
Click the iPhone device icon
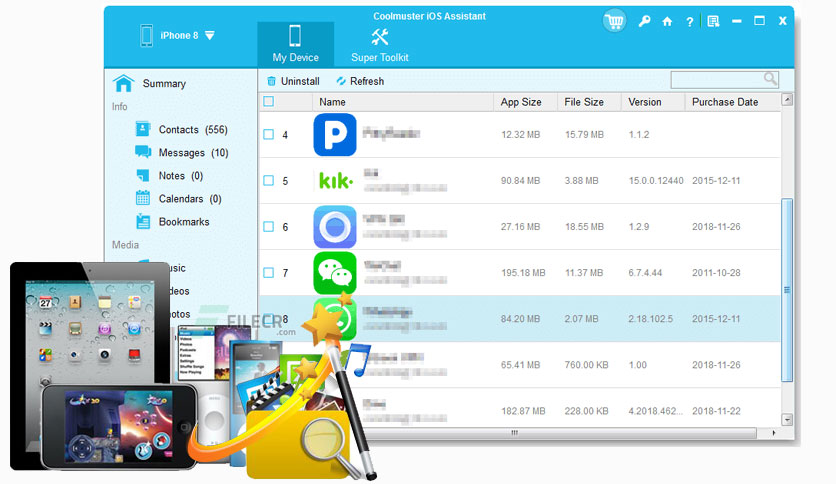(147, 36)
